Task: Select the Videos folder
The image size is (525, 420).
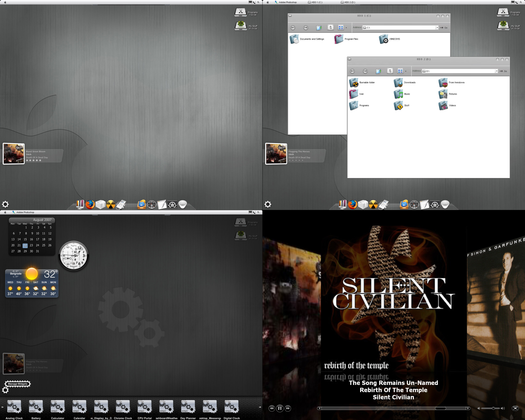Action: point(447,105)
